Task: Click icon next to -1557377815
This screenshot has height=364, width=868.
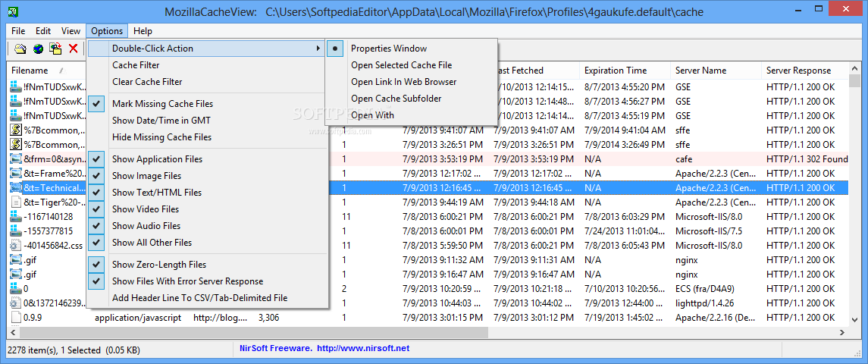Action: click(x=16, y=231)
